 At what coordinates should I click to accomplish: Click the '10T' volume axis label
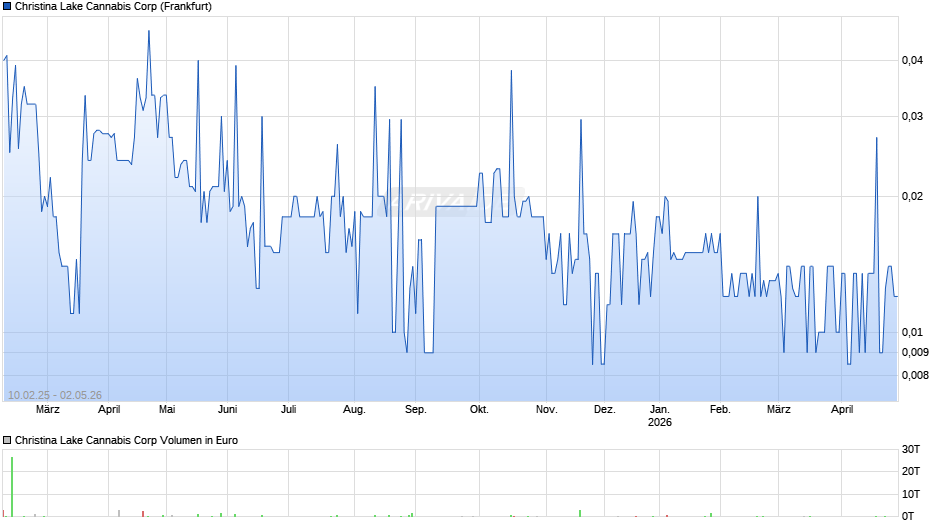pos(911,494)
